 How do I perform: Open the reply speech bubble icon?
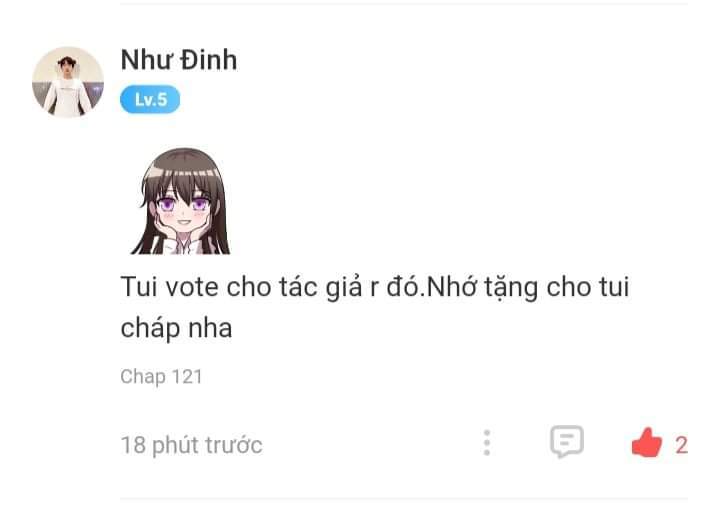[567, 442]
